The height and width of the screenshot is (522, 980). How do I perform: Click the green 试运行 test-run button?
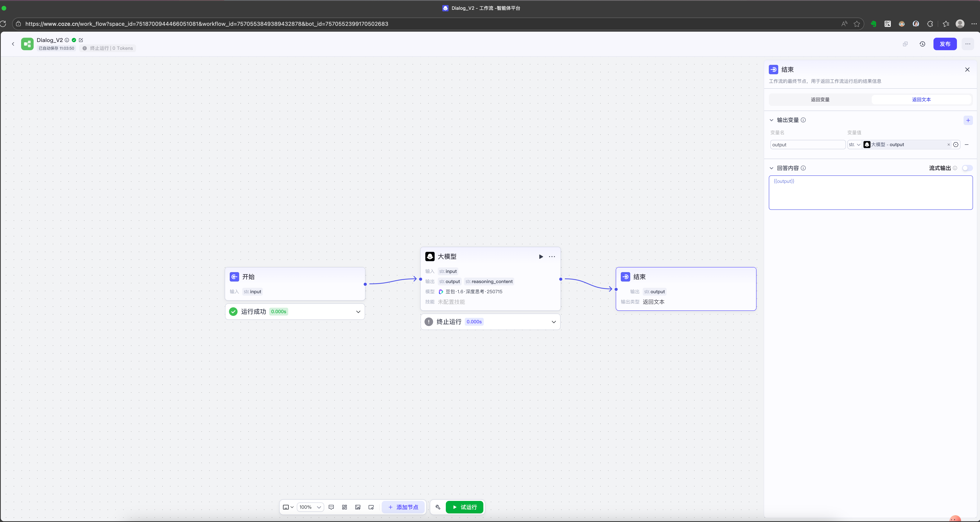[465, 507]
